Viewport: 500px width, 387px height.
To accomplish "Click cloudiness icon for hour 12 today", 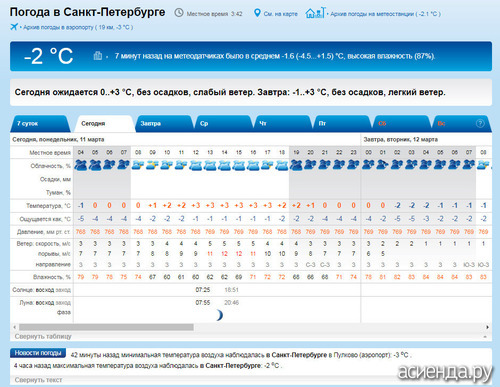I will 196,165.
